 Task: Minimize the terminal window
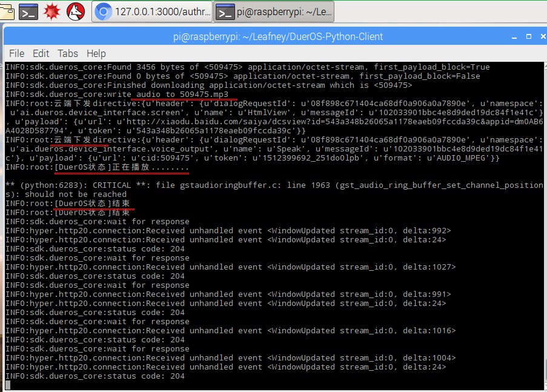coord(514,36)
